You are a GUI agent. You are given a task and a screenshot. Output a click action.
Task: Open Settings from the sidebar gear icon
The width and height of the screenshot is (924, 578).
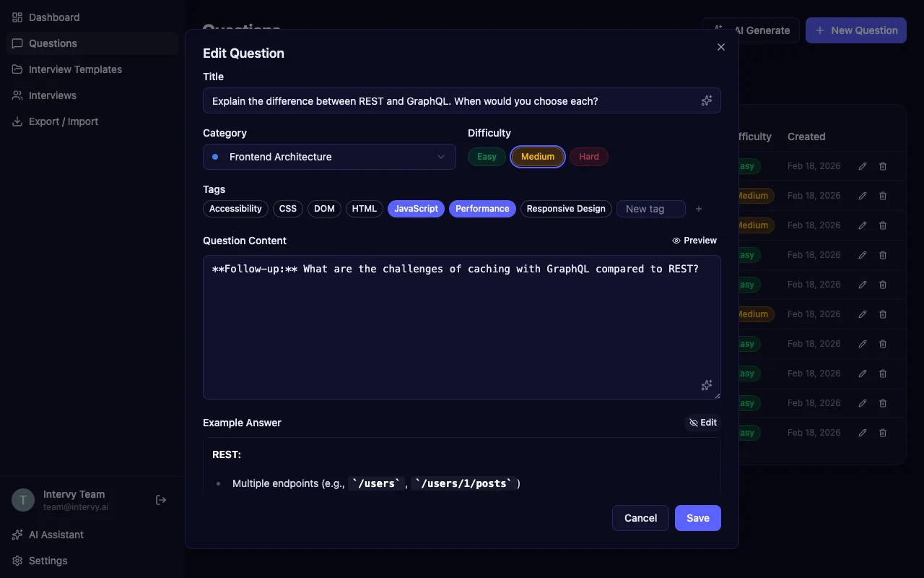[x=17, y=561]
